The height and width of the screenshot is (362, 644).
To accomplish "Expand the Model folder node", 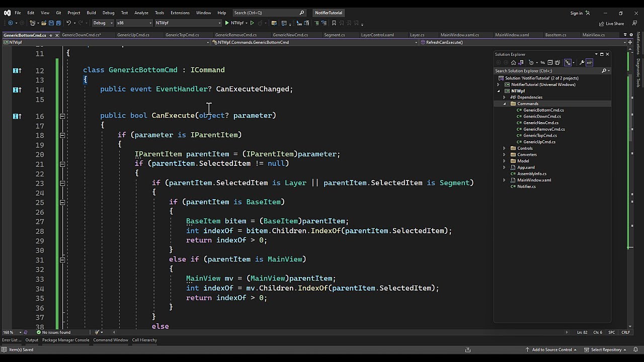I will click(505, 161).
